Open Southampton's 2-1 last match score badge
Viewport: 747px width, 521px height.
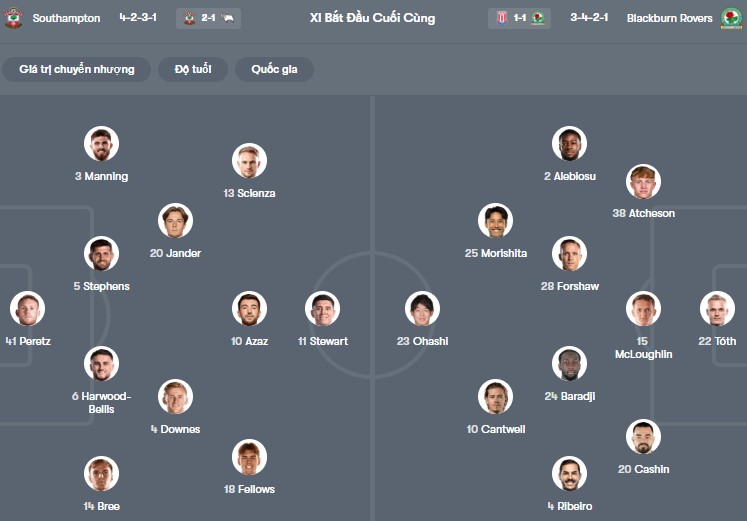pyautogui.click(x=208, y=18)
